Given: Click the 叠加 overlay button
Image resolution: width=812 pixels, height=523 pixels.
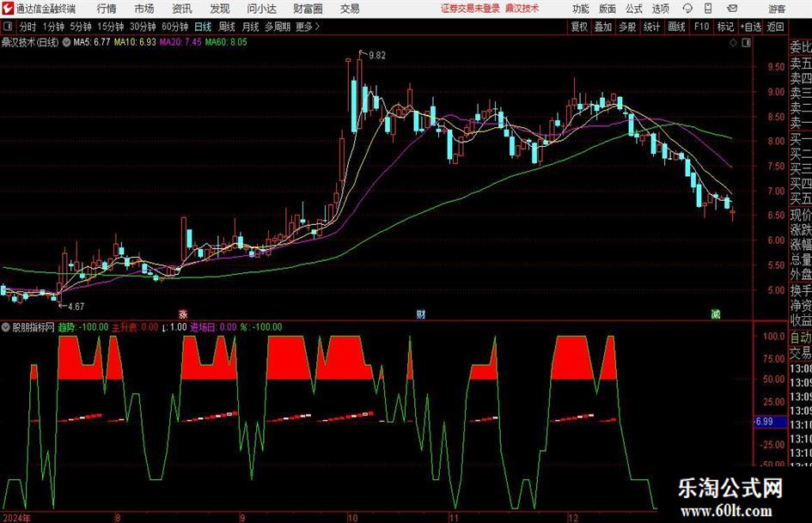Looking at the screenshot, I should pyautogui.click(x=603, y=27).
